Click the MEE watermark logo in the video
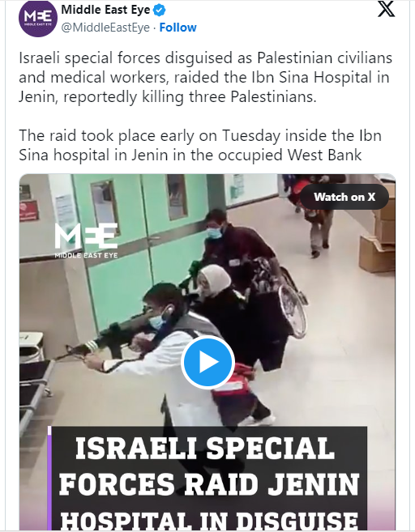 point(86,240)
